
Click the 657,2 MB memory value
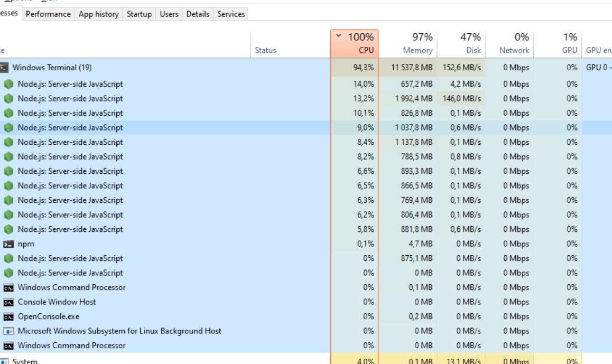[x=416, y=85]
